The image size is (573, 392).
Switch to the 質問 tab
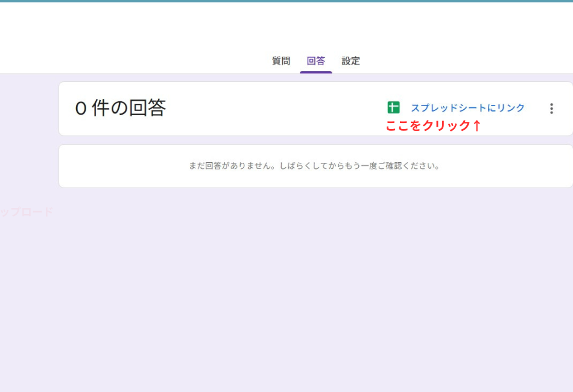click(281, 61)
